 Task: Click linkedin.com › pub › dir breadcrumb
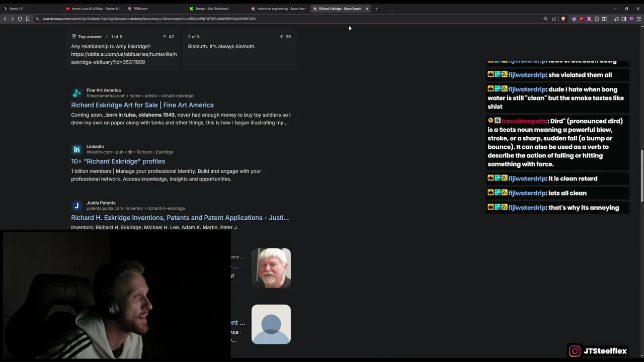point(130,152)
